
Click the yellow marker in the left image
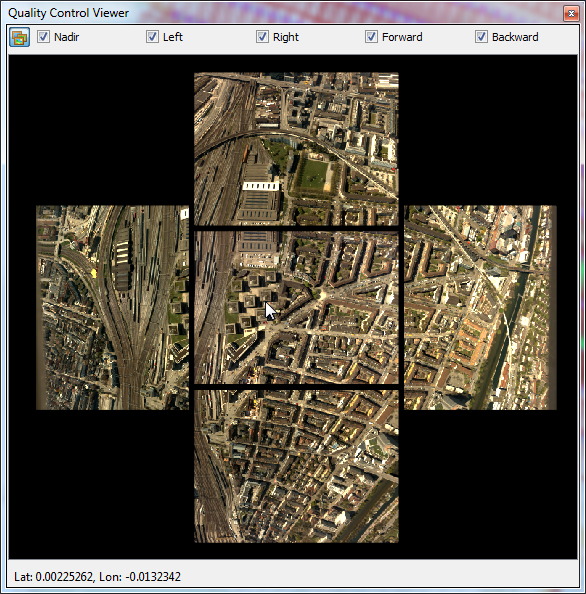(94, 273)
